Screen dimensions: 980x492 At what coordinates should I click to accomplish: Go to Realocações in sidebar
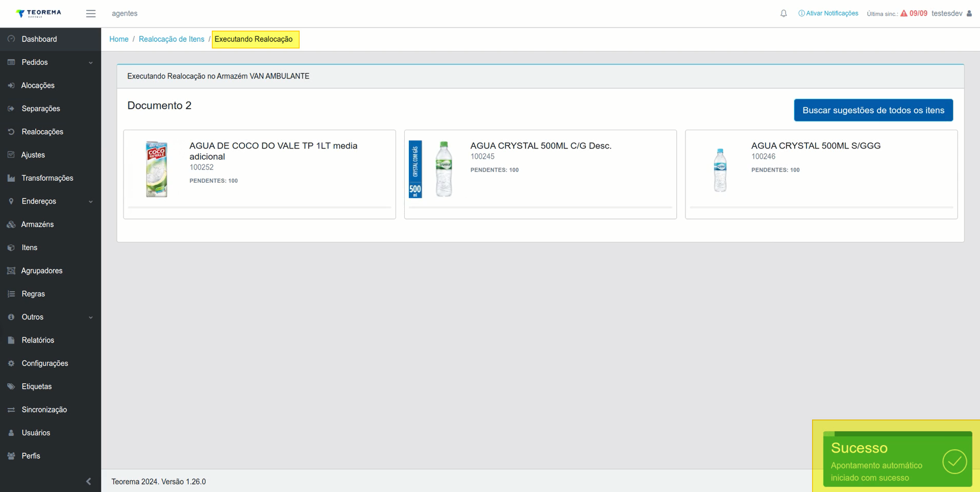tap(51, 132)
